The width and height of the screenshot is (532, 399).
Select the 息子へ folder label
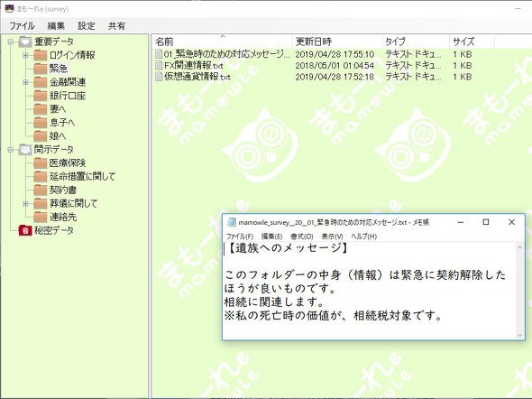[62, 123]
